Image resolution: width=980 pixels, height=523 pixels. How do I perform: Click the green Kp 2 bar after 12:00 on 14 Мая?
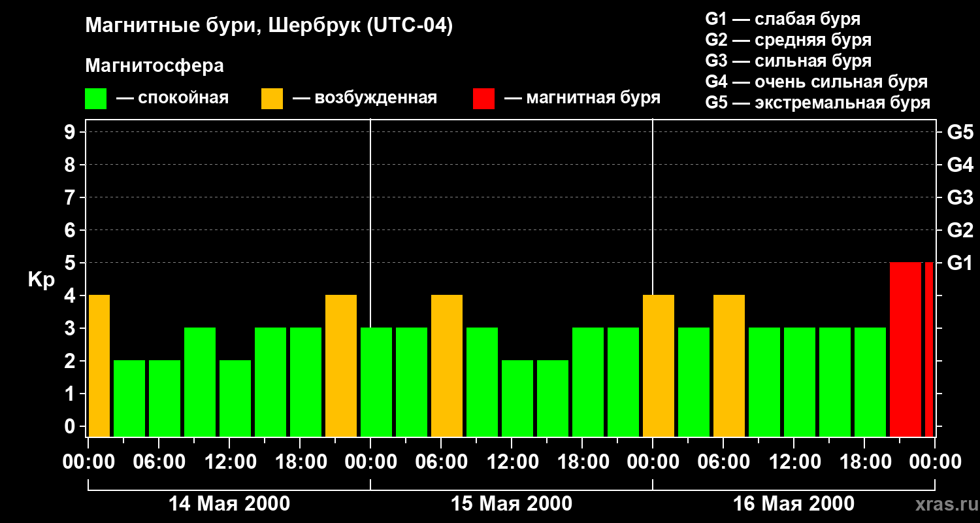pyautogui.click(x=235, y=399)
